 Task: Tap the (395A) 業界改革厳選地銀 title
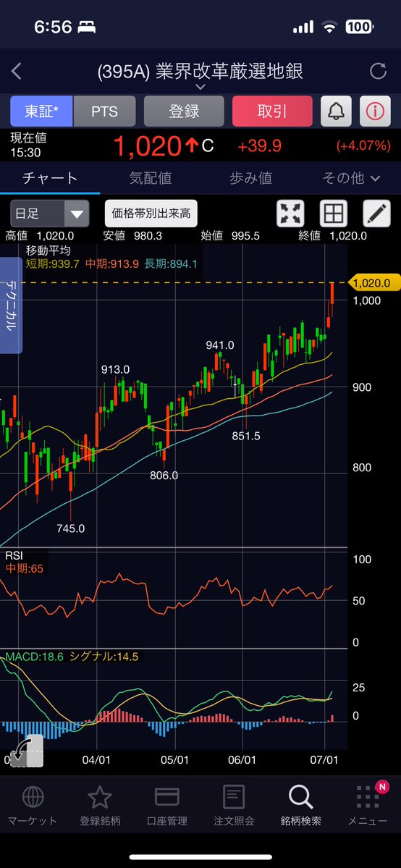[200, 71]
